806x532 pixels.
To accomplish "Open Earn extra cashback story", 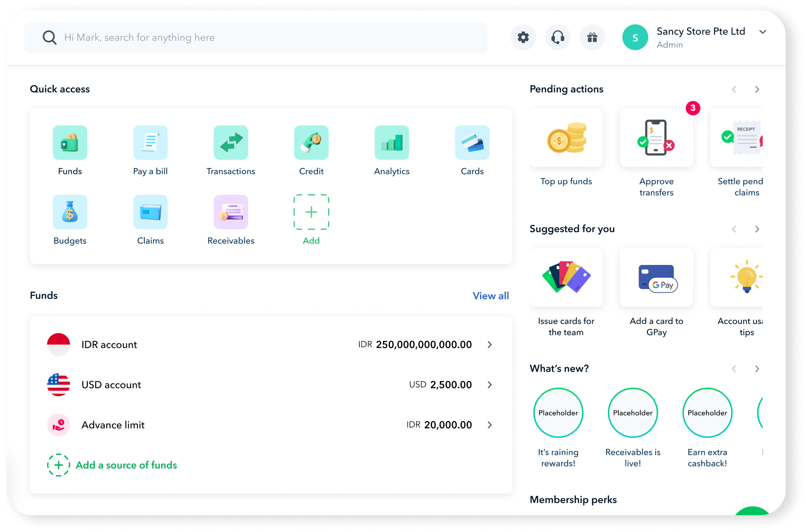I will (x=707, y=413).
